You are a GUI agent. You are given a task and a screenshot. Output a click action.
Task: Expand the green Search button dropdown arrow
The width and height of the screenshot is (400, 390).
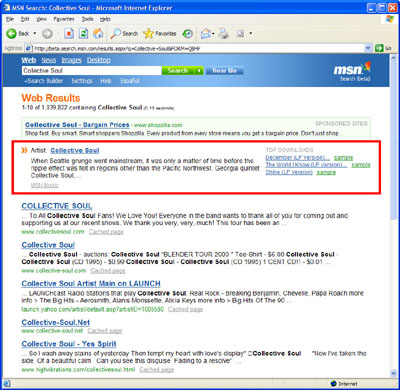(199, 71)
